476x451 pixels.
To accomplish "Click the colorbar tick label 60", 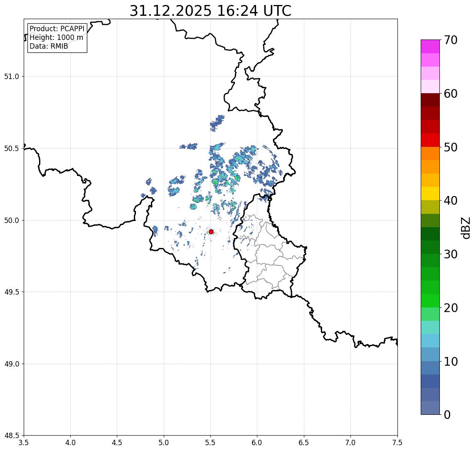I will click(451, 94).
